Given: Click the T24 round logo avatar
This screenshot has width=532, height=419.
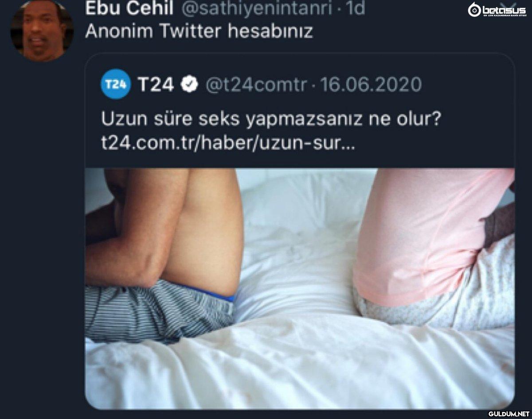Looking at the screenshot, I should click(115, 84).
